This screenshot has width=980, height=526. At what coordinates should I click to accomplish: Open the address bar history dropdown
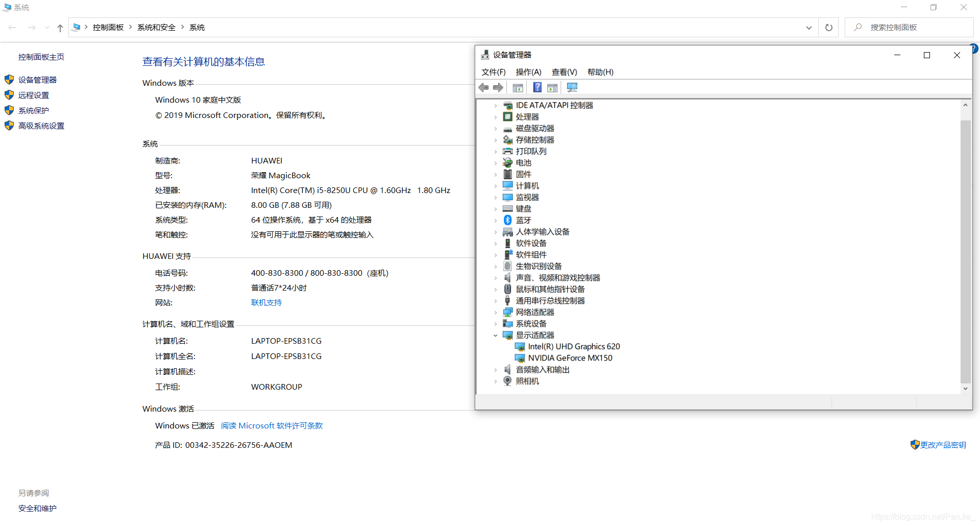click(809, 28)
